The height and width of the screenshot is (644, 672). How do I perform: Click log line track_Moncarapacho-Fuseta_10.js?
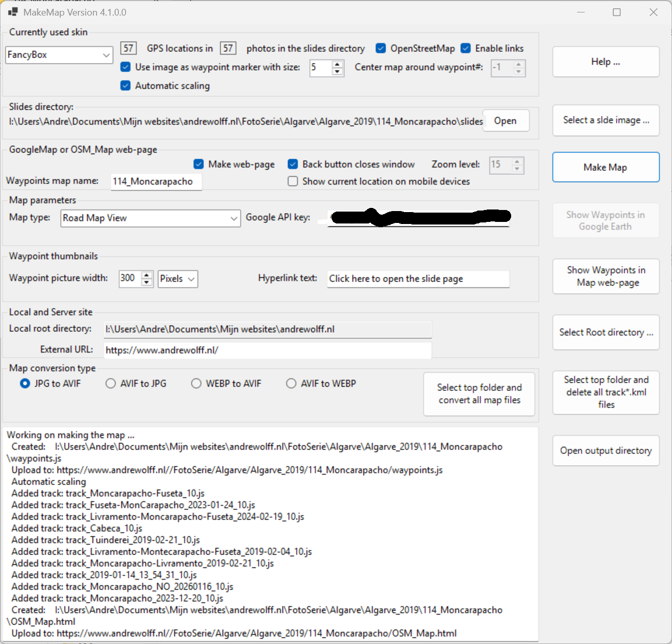108,493
